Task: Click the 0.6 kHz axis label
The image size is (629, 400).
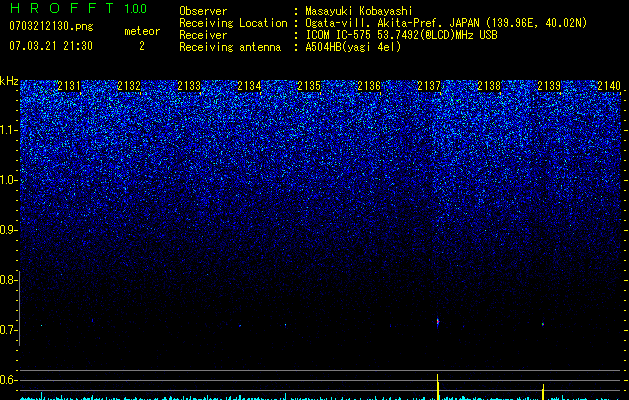Action: [8, 380]
